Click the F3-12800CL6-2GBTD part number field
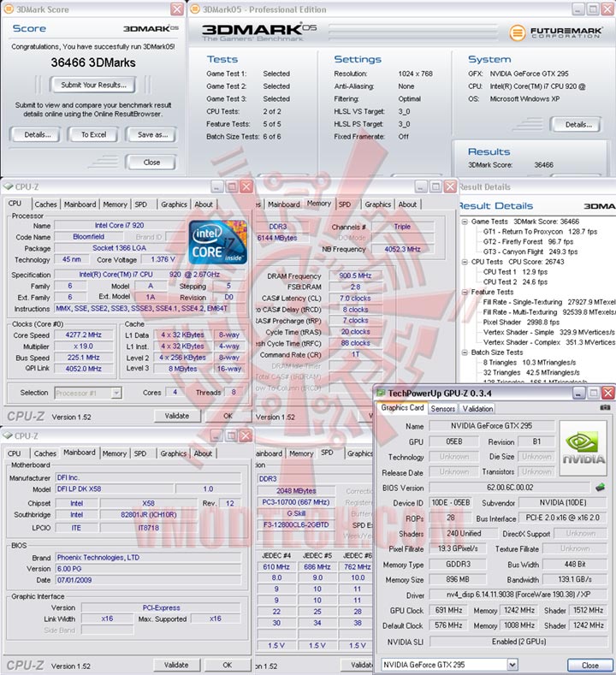 [296, 524]
